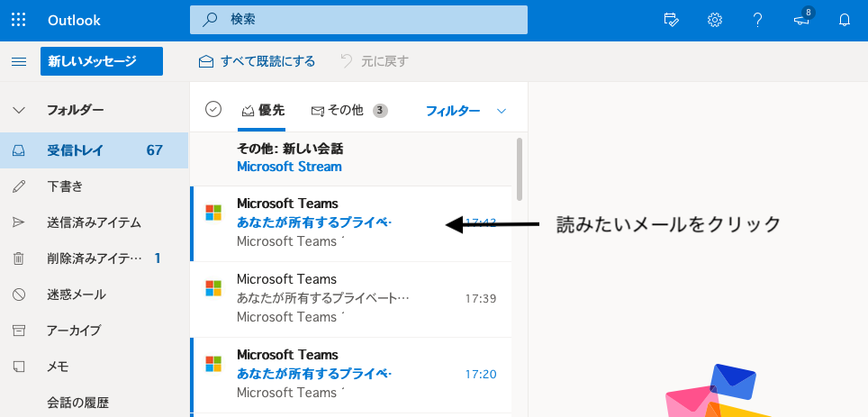Click the junk mail blocked icon
The image size is (868, 417).
pos(19,295)
